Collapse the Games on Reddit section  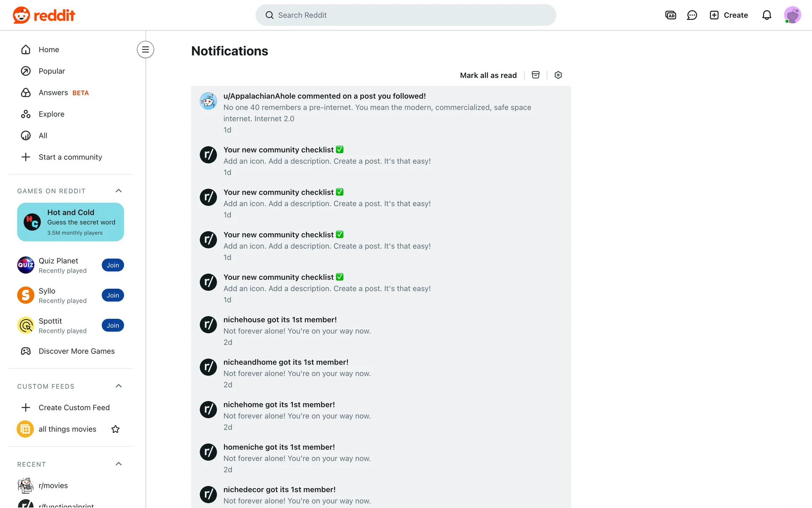pyautogui.click(x=118, y=191)
